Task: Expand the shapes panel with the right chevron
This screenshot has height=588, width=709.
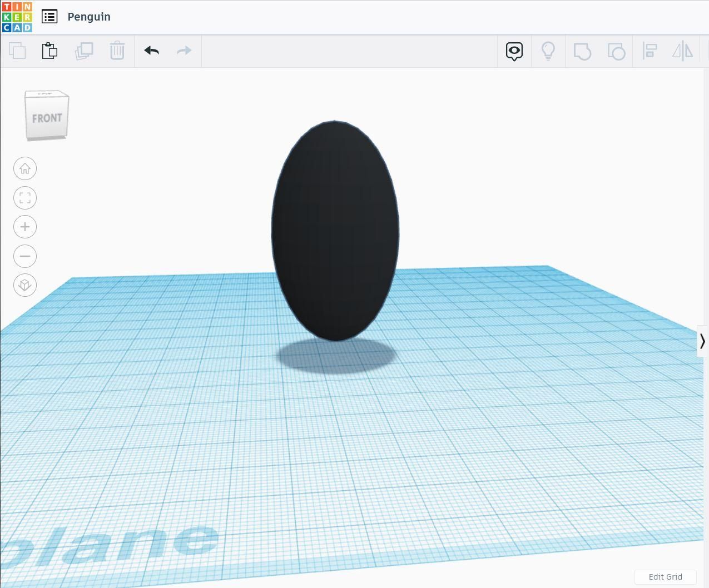Action: [x=702, y=341]
